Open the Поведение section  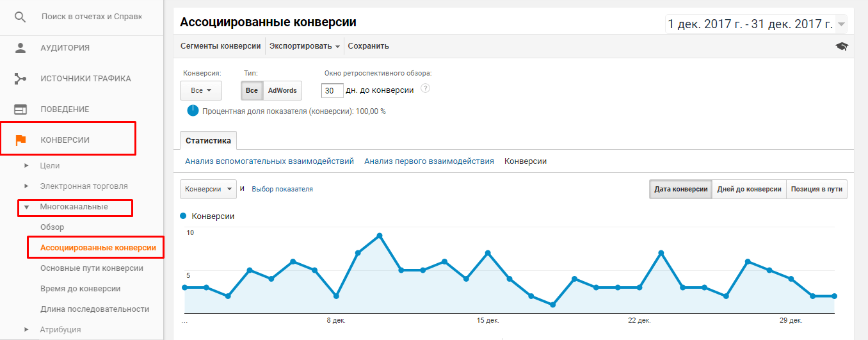(65, 109)
